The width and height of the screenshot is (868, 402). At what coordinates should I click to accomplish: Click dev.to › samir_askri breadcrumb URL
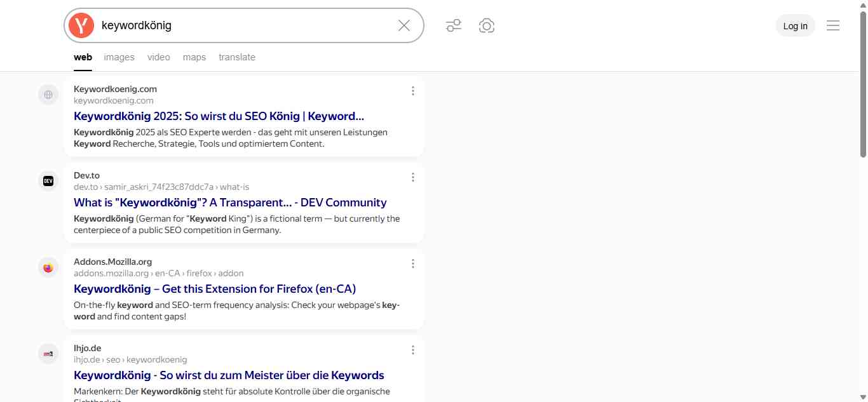[x=161, y=187]
